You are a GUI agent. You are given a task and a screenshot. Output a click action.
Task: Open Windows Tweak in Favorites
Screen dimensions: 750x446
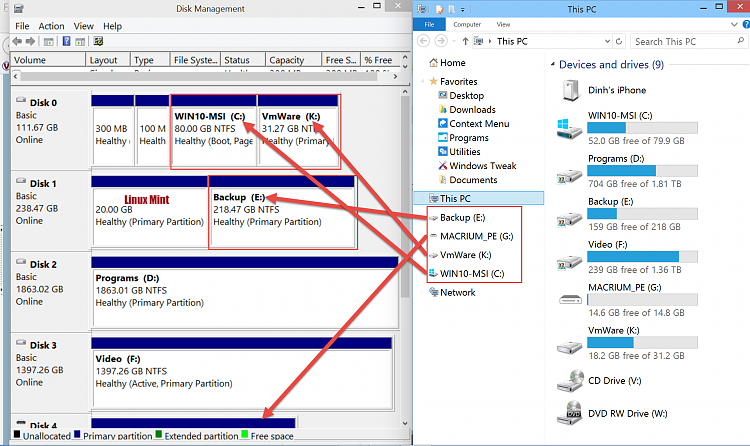click(x=482, y=166)
